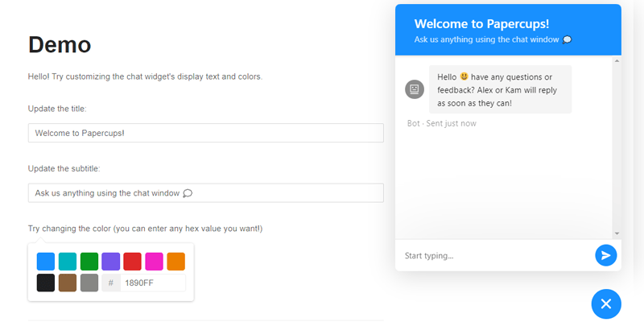Click the hex color value field
Image resolution: width=644 pixels, height=322 pixels.
point(153,283)
